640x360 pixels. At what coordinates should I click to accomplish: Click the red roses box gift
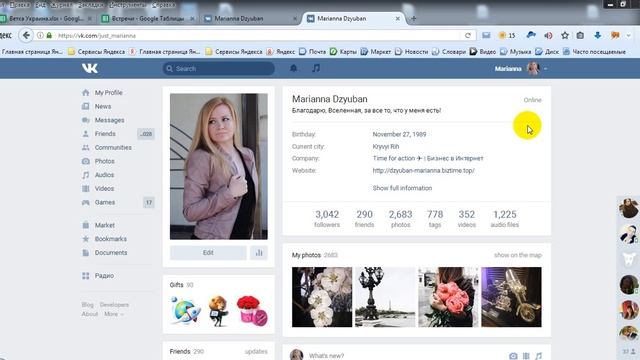click(252, 311)
